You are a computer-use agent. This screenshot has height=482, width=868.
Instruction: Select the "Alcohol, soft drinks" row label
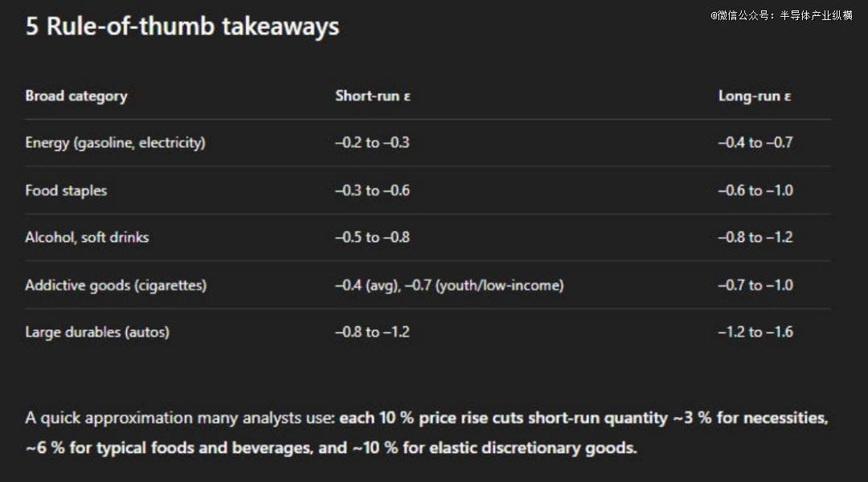87,237
